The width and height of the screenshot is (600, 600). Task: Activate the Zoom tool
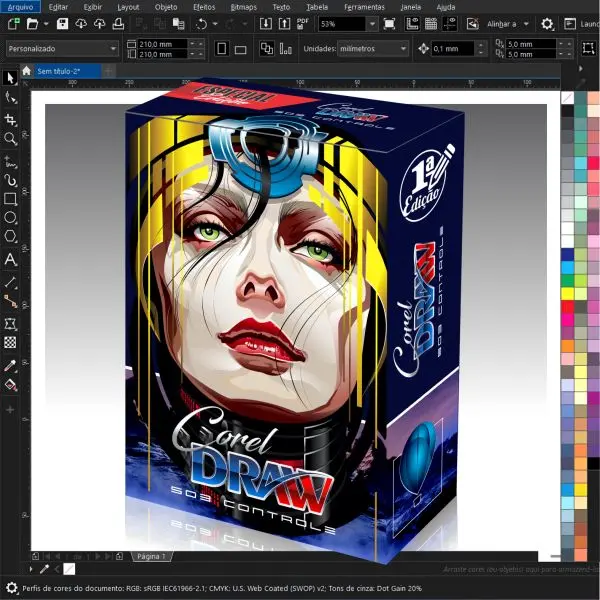pos(10,139)
